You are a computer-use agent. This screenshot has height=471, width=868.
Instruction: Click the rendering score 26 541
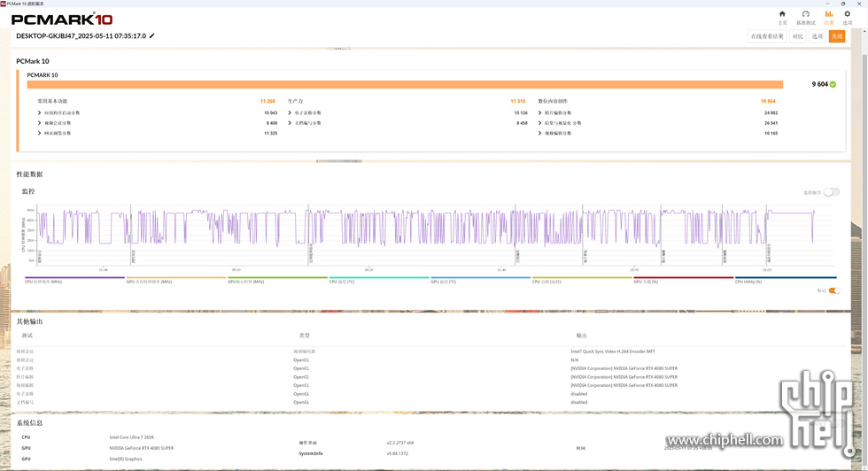pyautogui.click(x=771, y=123)
